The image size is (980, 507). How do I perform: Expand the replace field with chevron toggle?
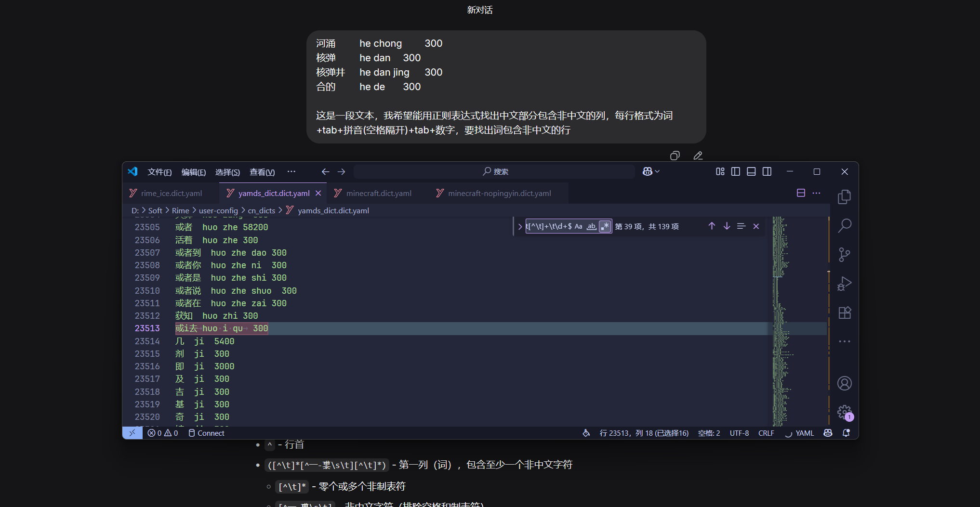click(x=520, y=226)
